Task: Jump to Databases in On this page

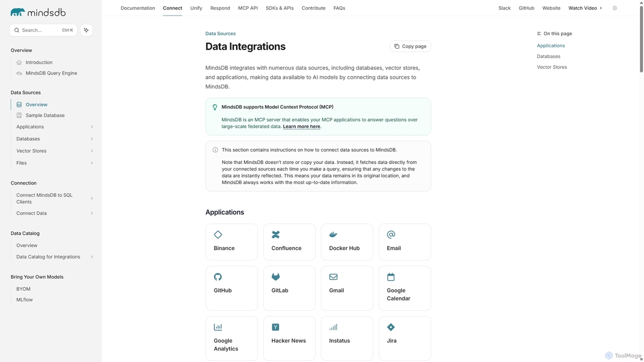Action: pyautogui.click(x=548, y=56)
